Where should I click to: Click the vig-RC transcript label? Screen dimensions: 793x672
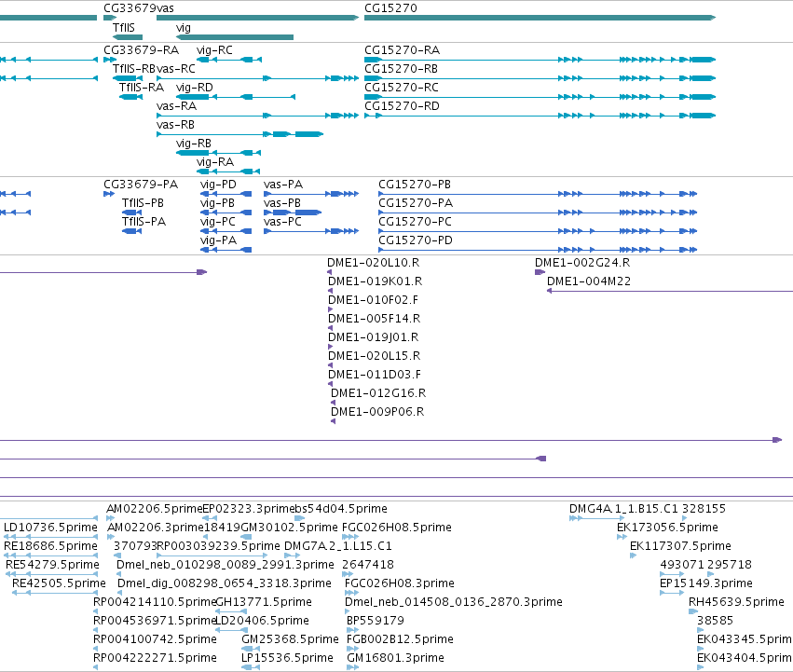[x=215, y=50]
